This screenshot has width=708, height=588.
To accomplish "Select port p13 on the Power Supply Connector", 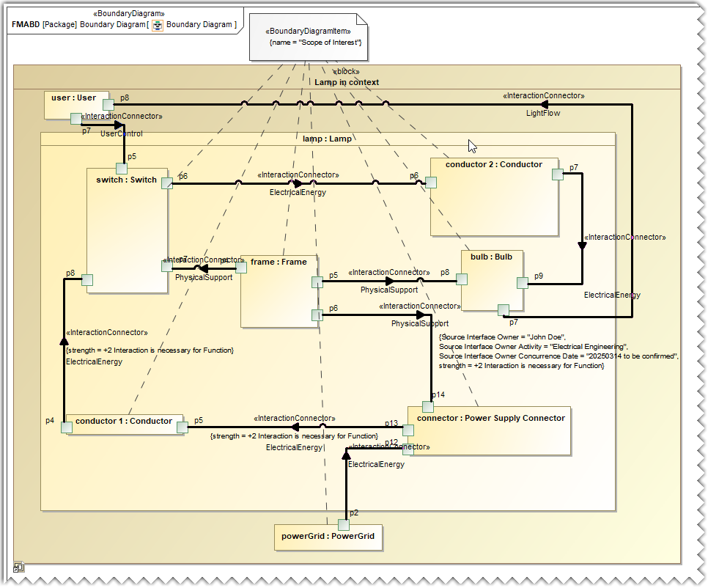I will [408, 430].
